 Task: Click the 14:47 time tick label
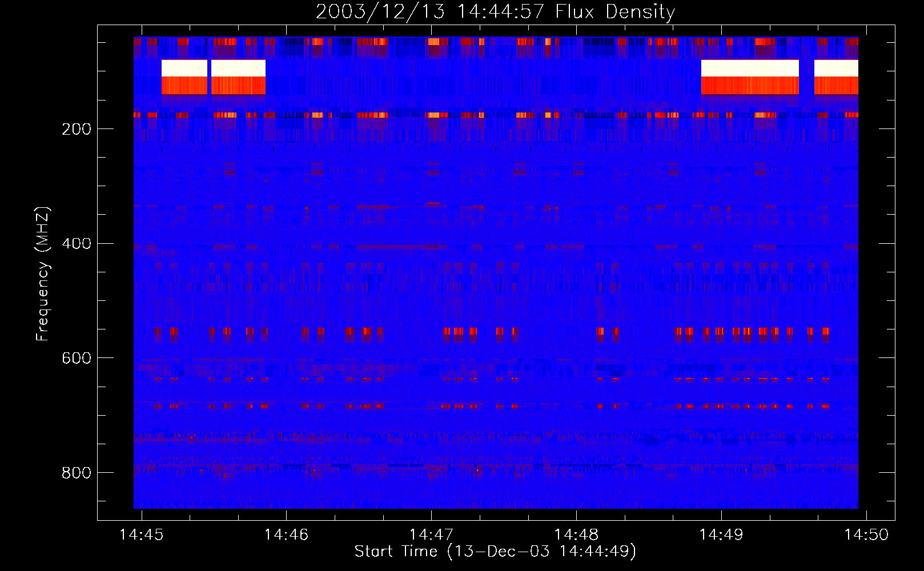point(431,534)
